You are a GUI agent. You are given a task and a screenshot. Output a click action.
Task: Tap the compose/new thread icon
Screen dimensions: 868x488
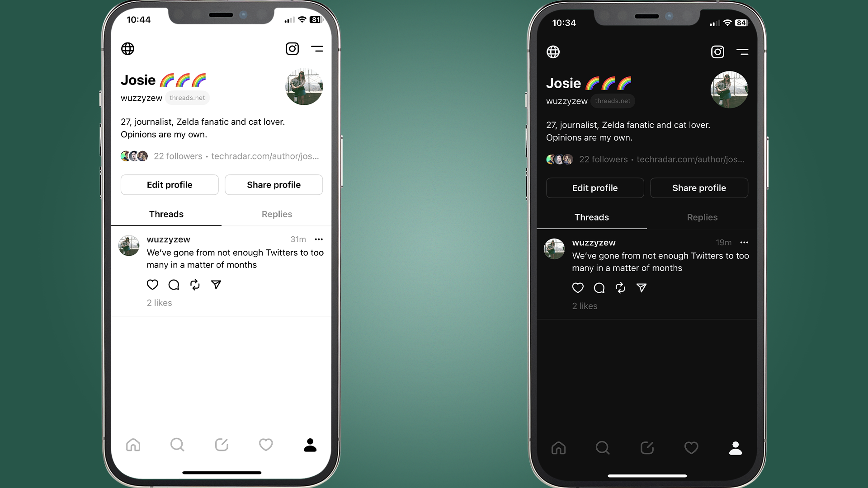point(221,445)
